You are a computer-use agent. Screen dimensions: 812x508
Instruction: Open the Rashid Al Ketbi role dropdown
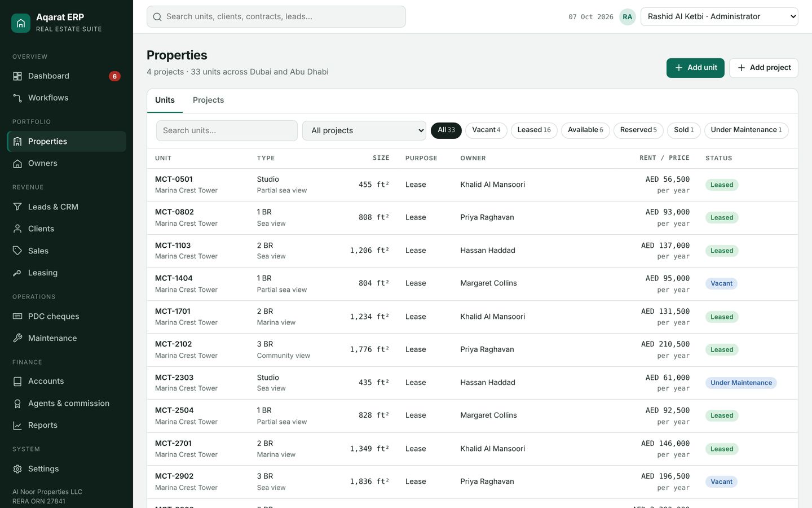(x=719, y=16)
